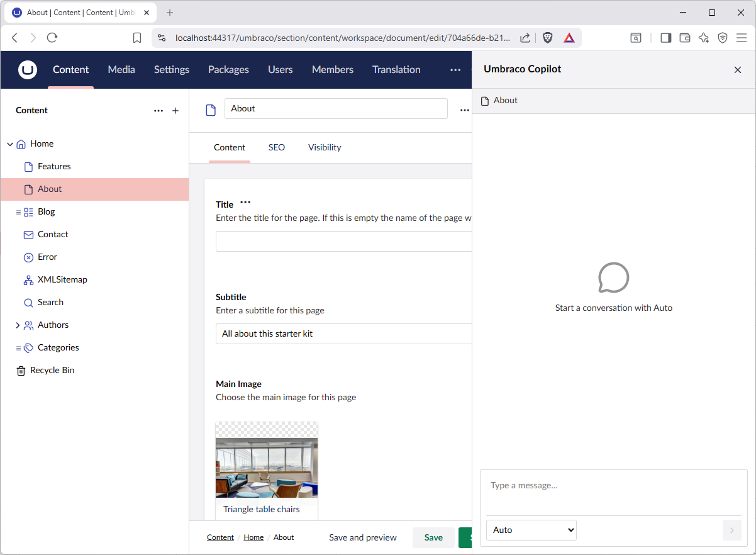Select the Contact envelope icon
The image size is (756, 555).
click(28, 234)
